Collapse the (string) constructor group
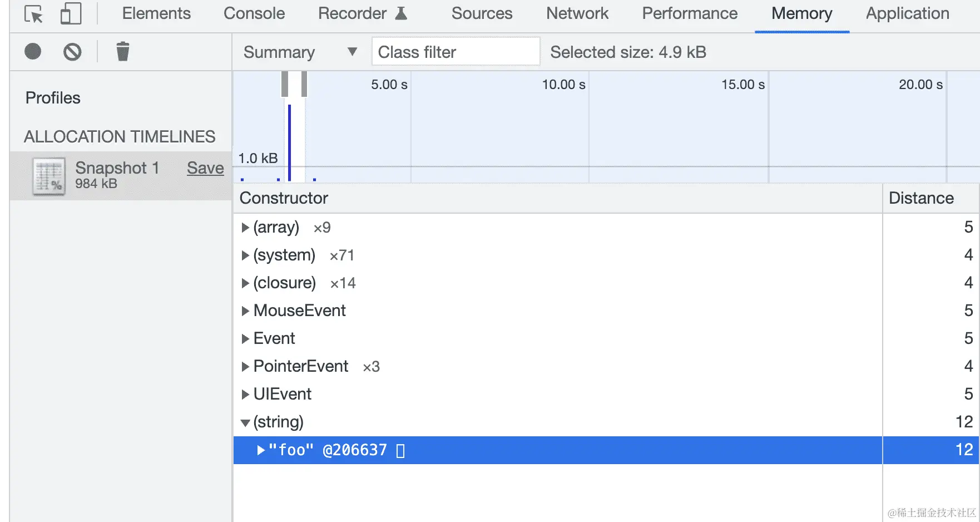Viewport: 980px width, 522px height. [245, 422]
